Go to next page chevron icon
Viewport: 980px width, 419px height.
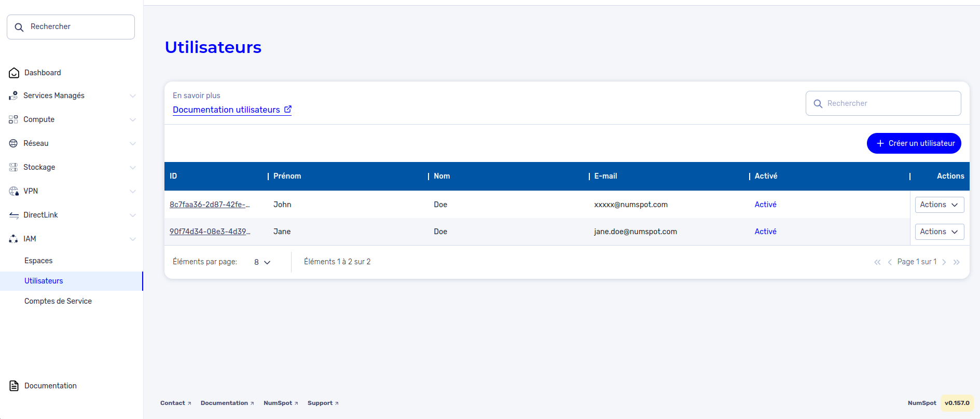pos(944,262)
